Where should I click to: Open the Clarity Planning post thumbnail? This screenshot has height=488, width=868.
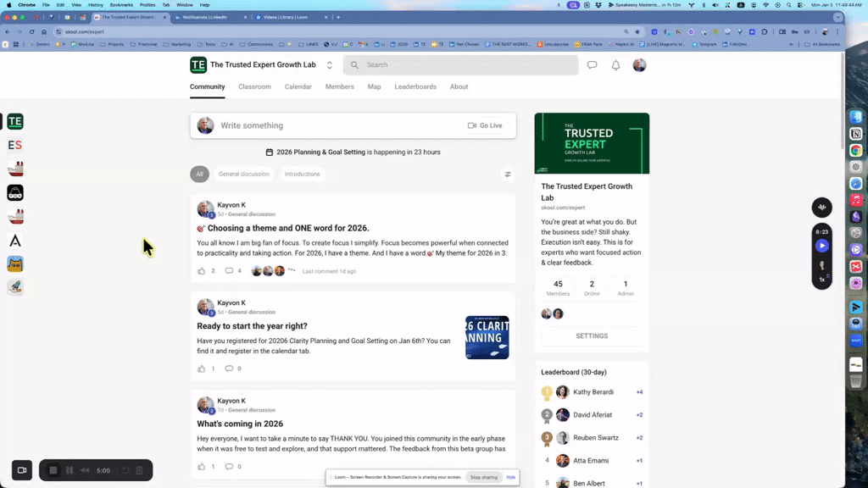(487, 337)
